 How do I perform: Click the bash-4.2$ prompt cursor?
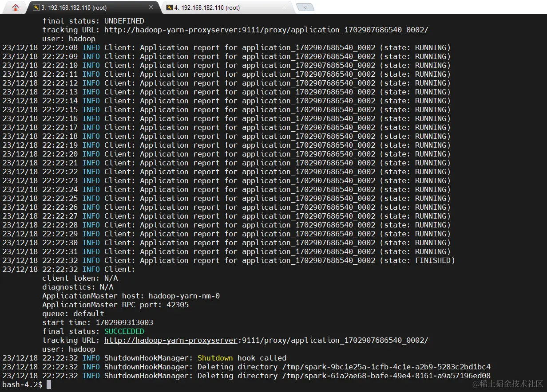coord(49,384)
